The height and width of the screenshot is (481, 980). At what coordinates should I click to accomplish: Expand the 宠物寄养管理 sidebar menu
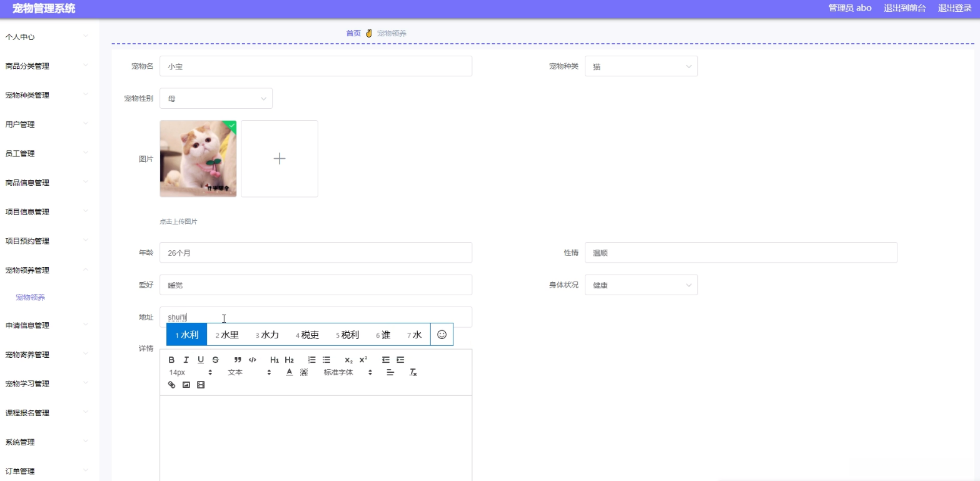tap(49, 355)
